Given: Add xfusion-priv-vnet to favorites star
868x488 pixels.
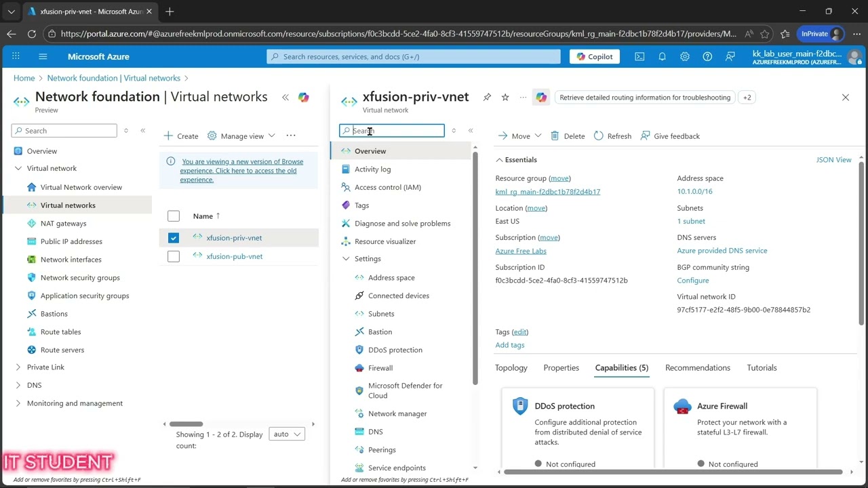Looking at the screenshot, I should pyautogui.click(x=505, y=98).
